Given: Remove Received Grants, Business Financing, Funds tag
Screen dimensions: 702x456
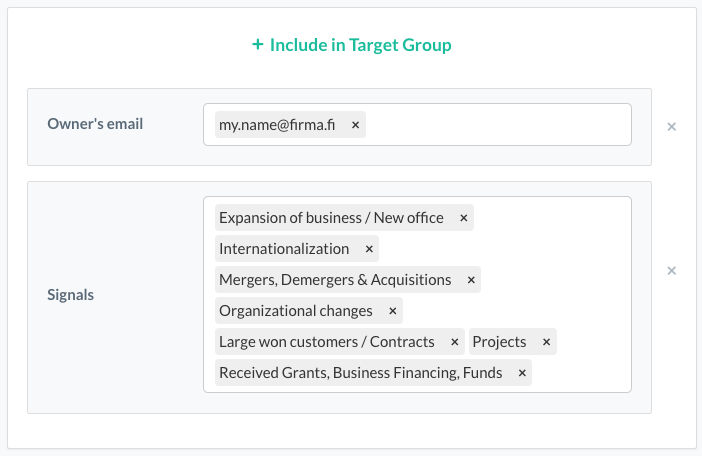Looking at the screenshot, I should coord(522,373).
